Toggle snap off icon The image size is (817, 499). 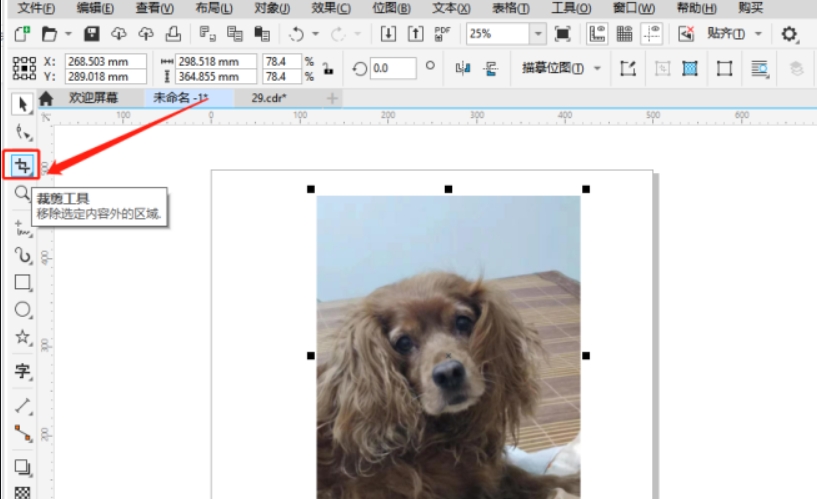pos(686,34)
